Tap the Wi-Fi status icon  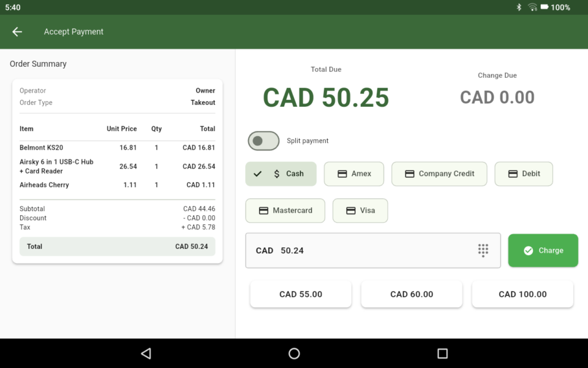click(532, 7)
